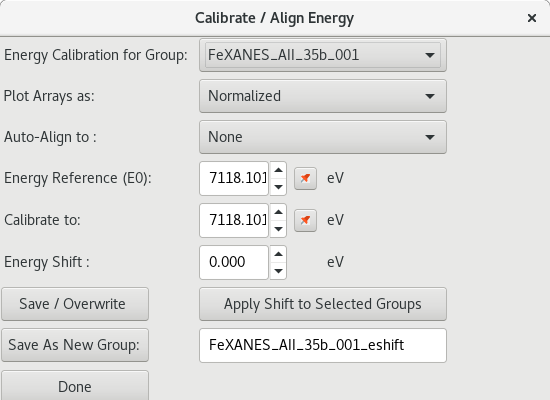Click the Energy Reference (E0) value field
This screenshot has width=550, height=400.
tap(234, 178)
